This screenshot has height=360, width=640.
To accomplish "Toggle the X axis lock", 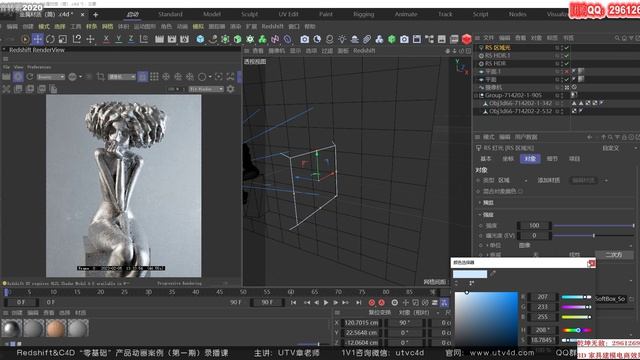I will [x=106, y=39].
